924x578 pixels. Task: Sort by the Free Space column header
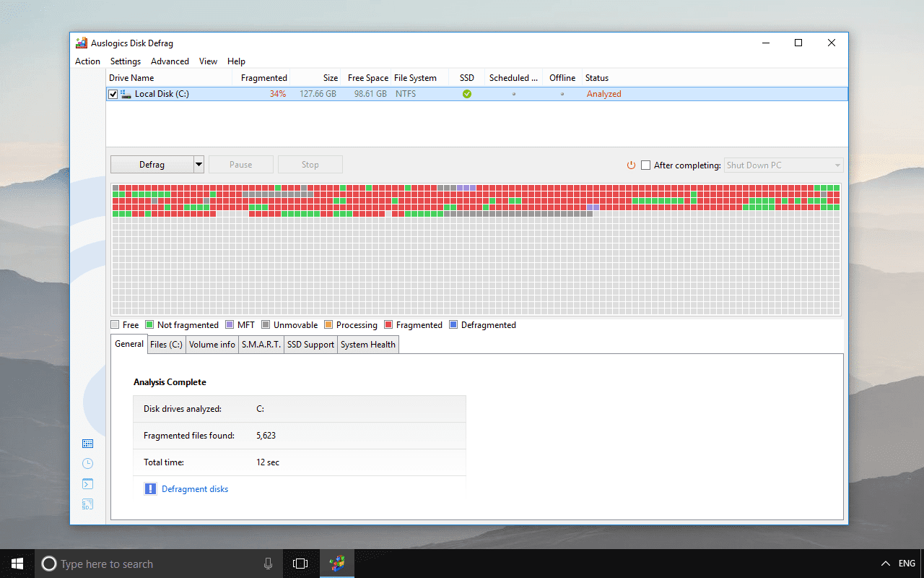click(366, 78)
